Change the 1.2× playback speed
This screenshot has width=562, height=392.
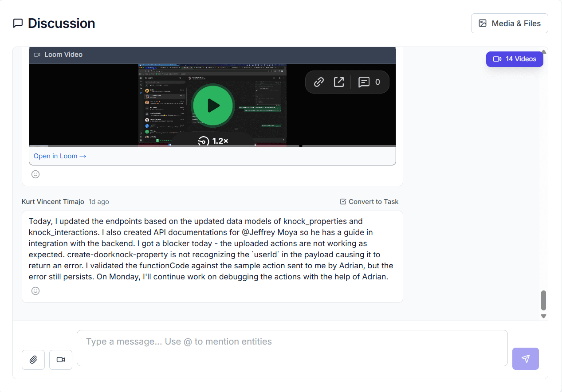pyautogui.click(x=213, y=141)
